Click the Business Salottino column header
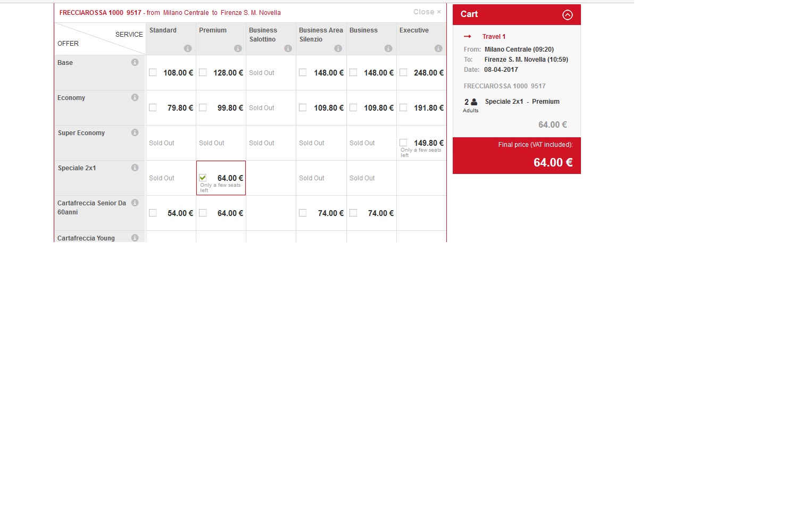 coord(263,35)
